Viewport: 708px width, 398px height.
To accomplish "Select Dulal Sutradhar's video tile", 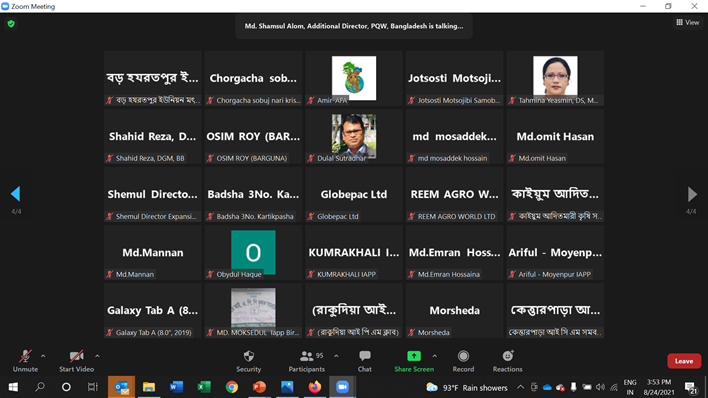I will pos(354,136).
